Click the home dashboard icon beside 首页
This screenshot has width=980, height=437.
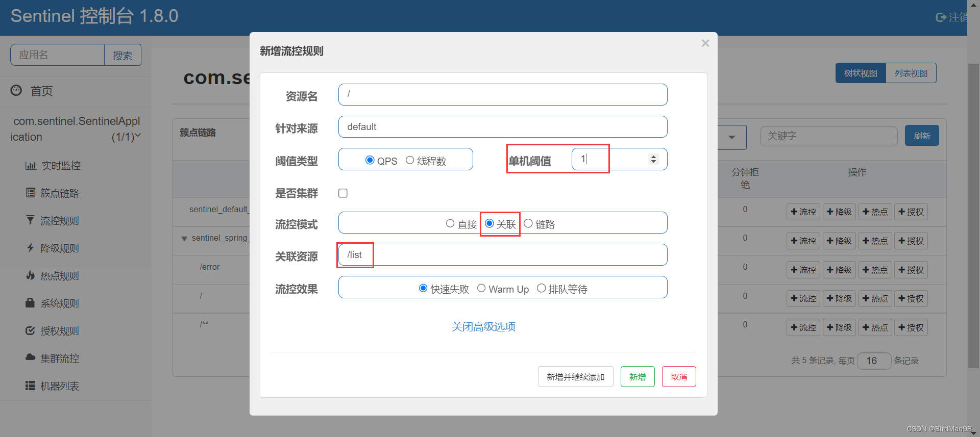(16, 90)
